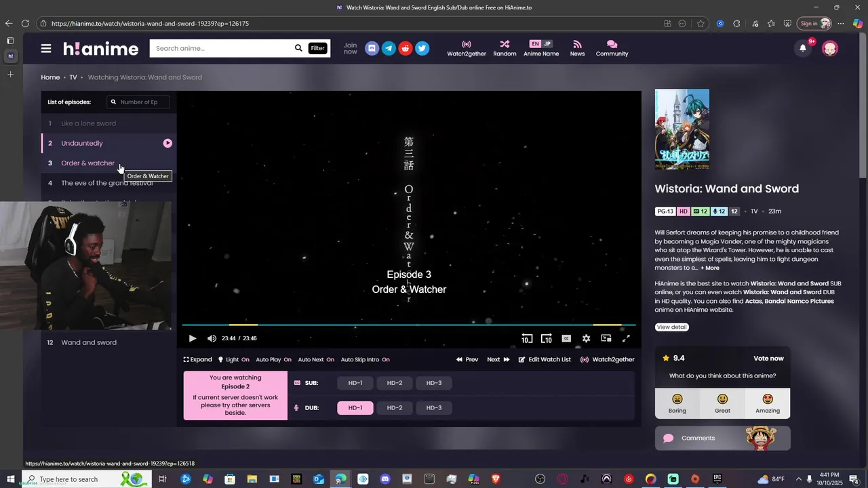Screen dimensions: 868x488
Task: Click Edit Watch List
Action: tap(545, 359)
